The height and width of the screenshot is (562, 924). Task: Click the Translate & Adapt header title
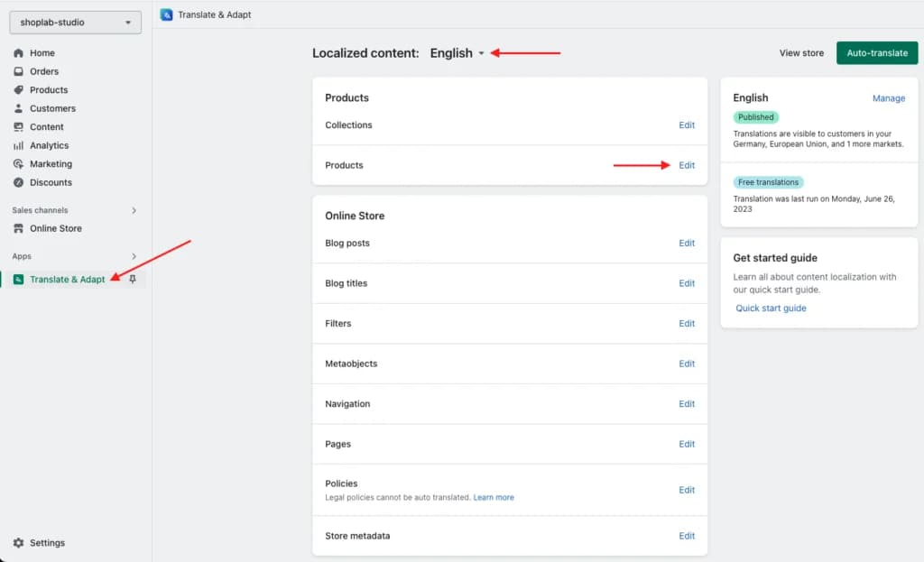point(215,14)
